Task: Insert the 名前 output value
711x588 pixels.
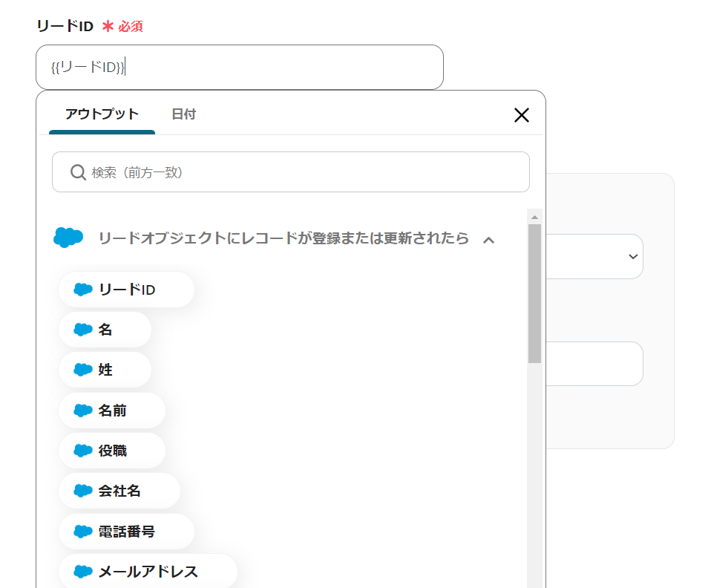Action: (x=112, y=411)
